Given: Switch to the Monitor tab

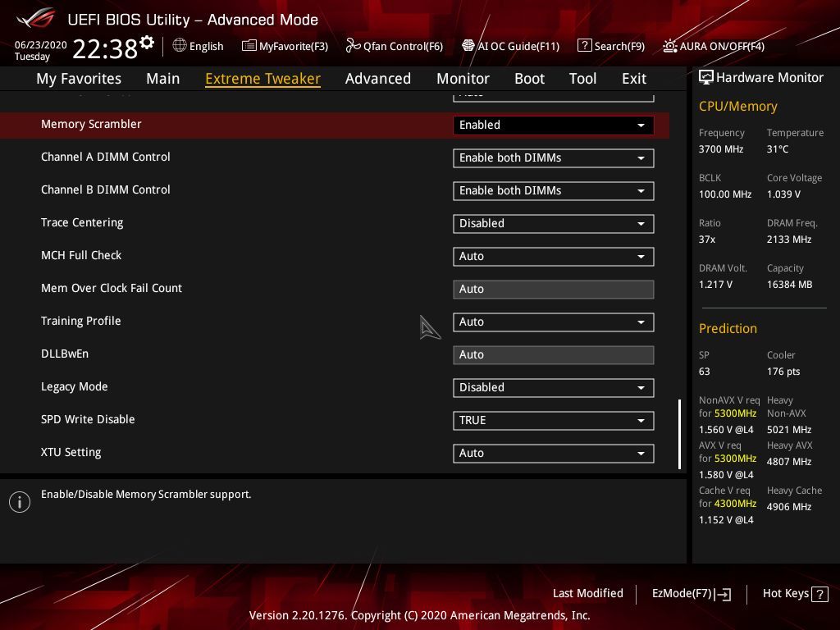Looking at the screenshot, I should point(463,79).
